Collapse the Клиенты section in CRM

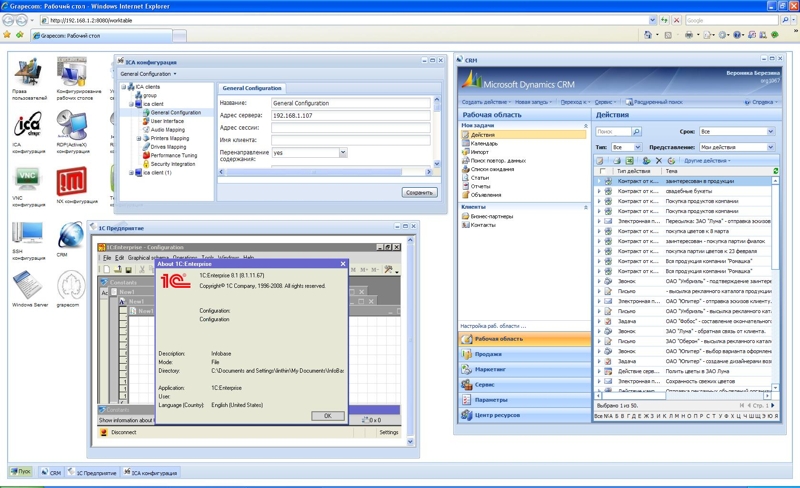(x=585, y=207)
